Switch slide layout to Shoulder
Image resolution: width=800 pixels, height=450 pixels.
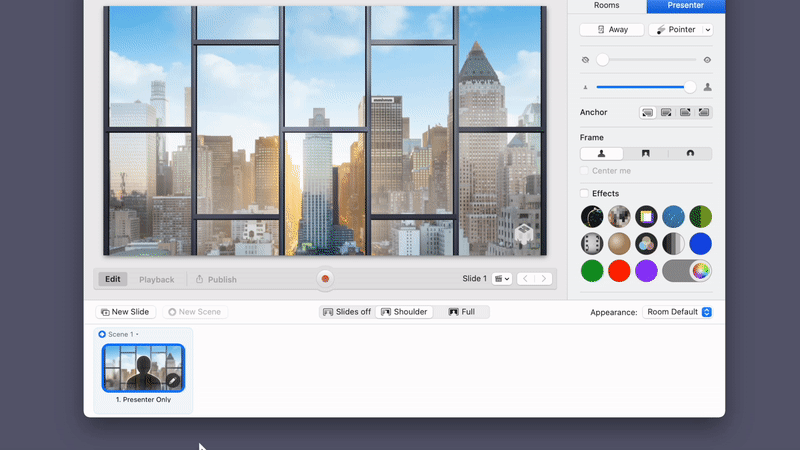pos(404,312)
